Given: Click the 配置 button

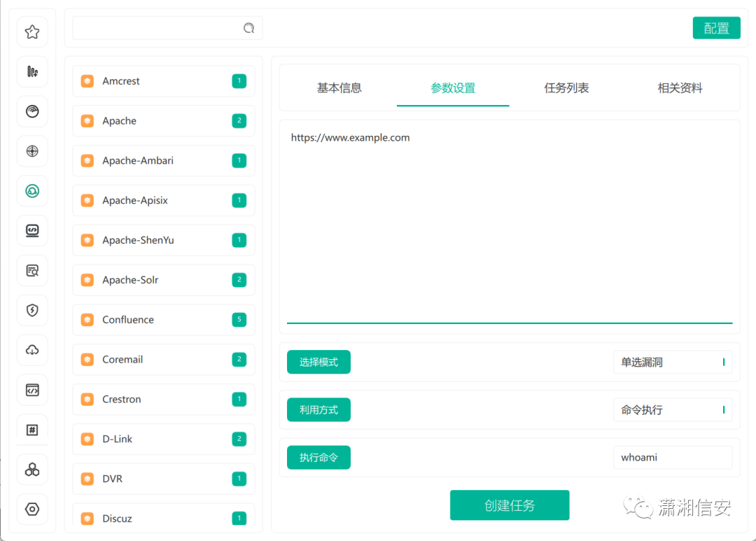Looking at the screenshot, I should [717, 28].
